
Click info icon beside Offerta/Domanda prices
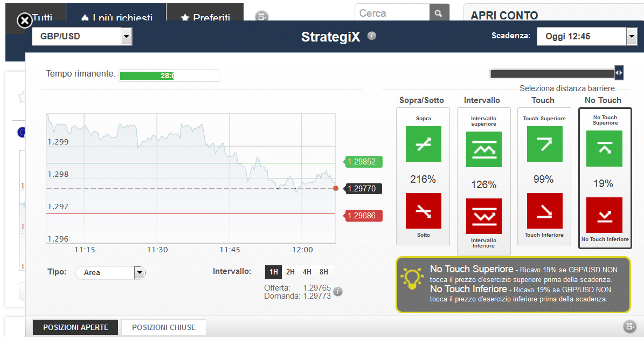coord(338,292)
